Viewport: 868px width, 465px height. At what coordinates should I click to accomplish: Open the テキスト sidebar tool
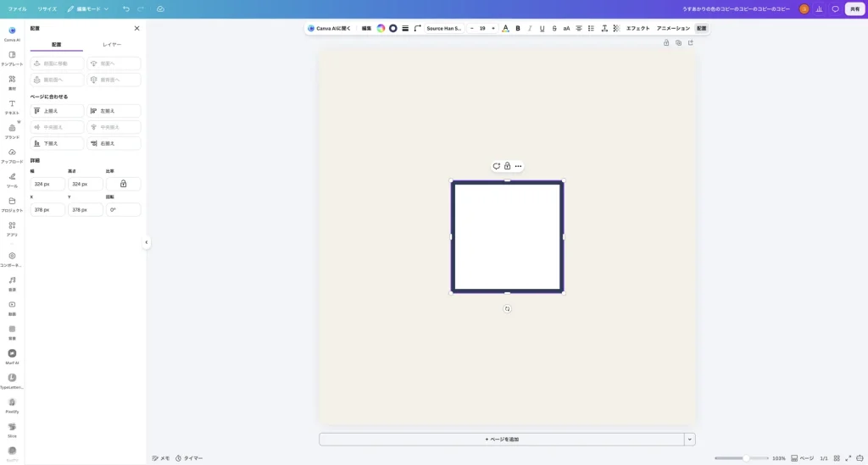(x=12, y=108)
